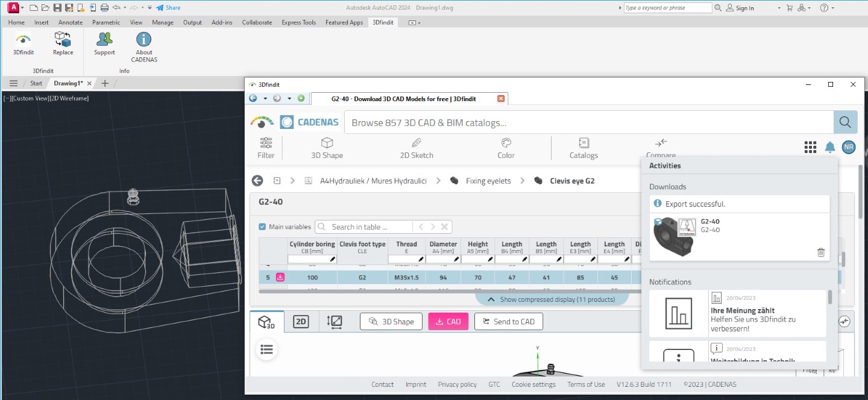Open the 2D Sketch search tool

416,146
